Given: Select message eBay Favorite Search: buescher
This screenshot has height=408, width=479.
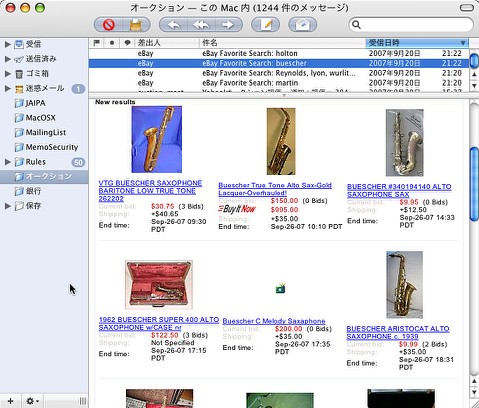Looking at the screenshot, I should (279, 63).
